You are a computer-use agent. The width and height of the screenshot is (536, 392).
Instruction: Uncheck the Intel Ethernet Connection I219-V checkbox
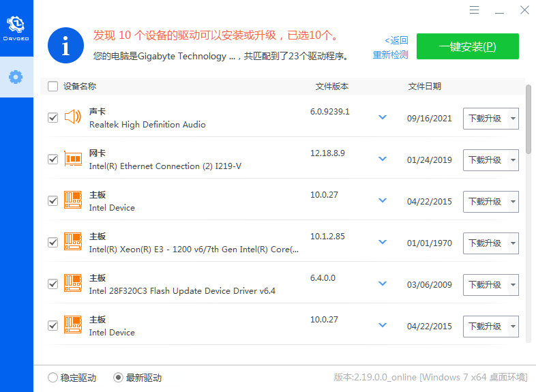[x=53, y=160]
